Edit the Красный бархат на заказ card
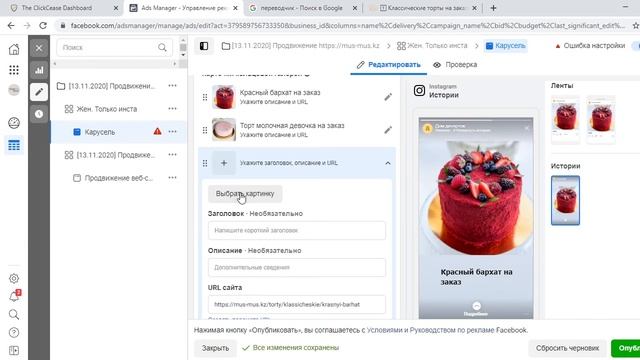The height and width of the screenshot is (360, 640). point(388,97)
